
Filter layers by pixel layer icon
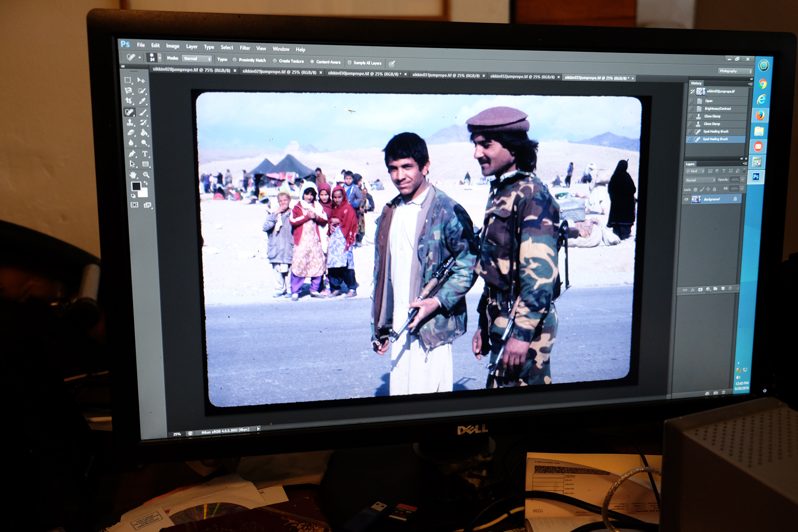710,171
